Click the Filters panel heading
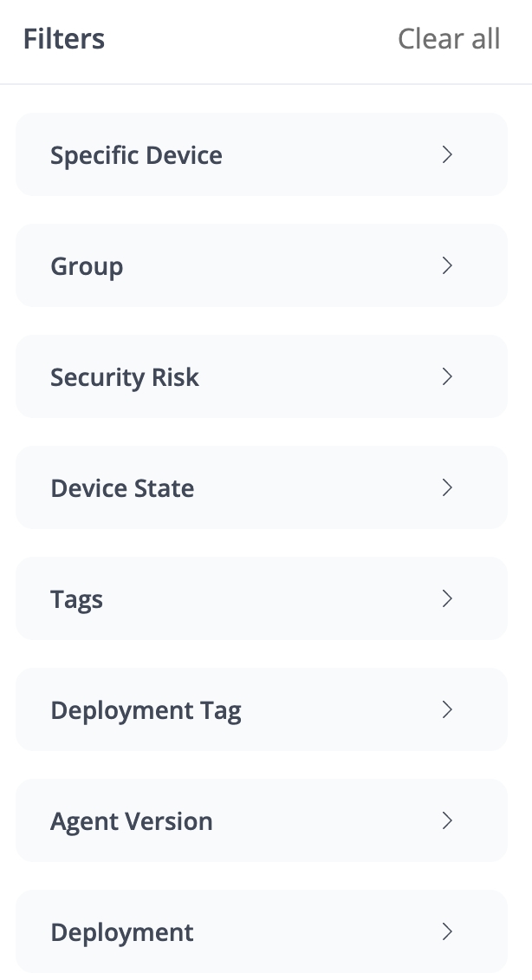This screenshot has height=980, width=532. [64, 39]
